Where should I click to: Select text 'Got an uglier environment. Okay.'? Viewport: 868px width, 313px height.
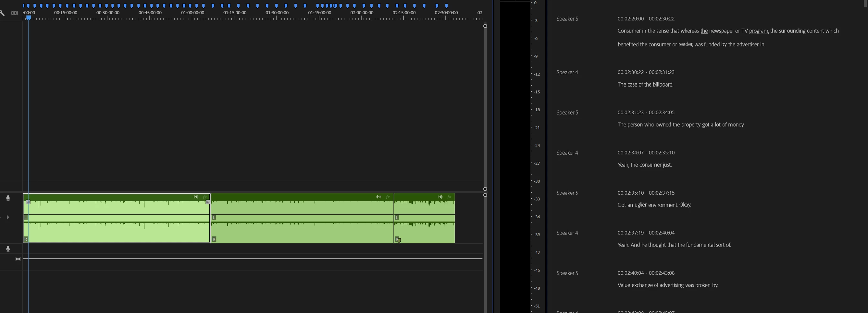pyautogui.click(x=654, y=205)
